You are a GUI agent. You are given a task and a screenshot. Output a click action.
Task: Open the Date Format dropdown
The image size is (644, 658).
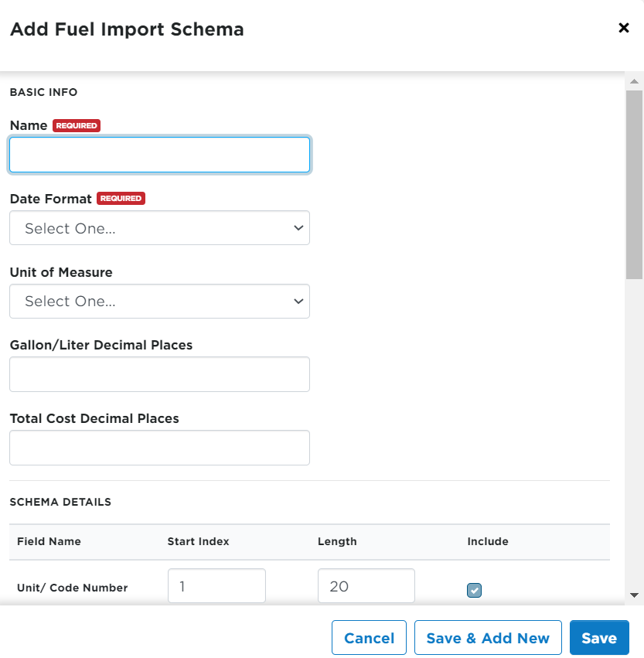[x=159, y=228]
